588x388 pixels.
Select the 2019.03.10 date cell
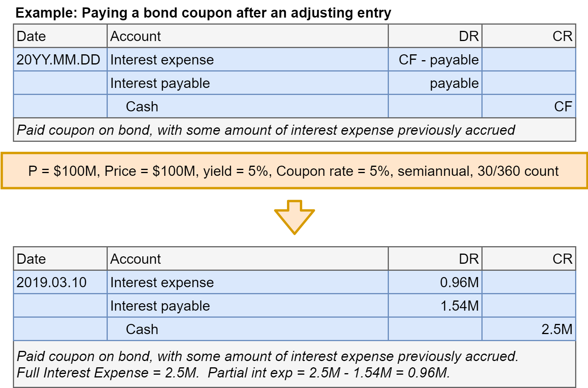[52, 283]
